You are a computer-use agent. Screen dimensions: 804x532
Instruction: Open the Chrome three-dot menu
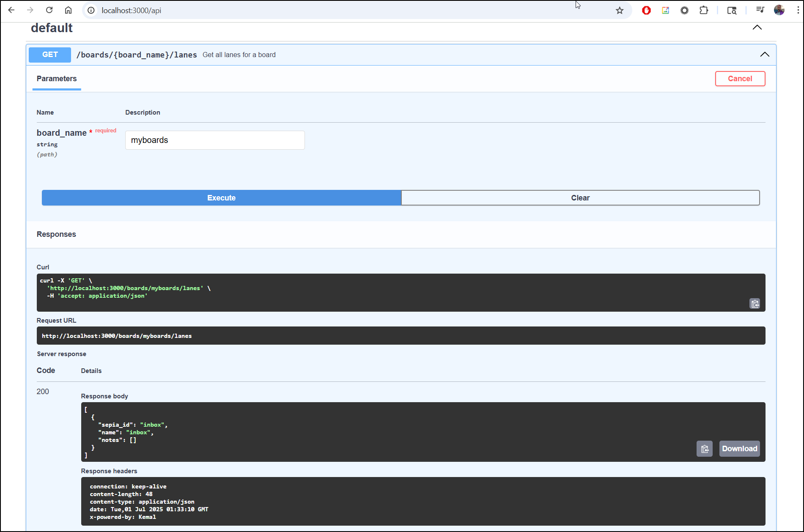pos(798,11)
